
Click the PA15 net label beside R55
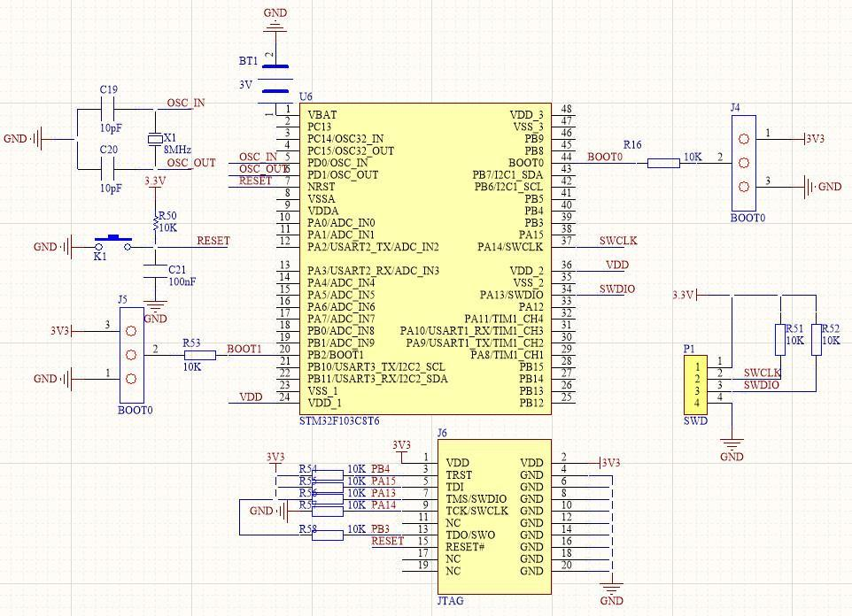pos(383,481)
